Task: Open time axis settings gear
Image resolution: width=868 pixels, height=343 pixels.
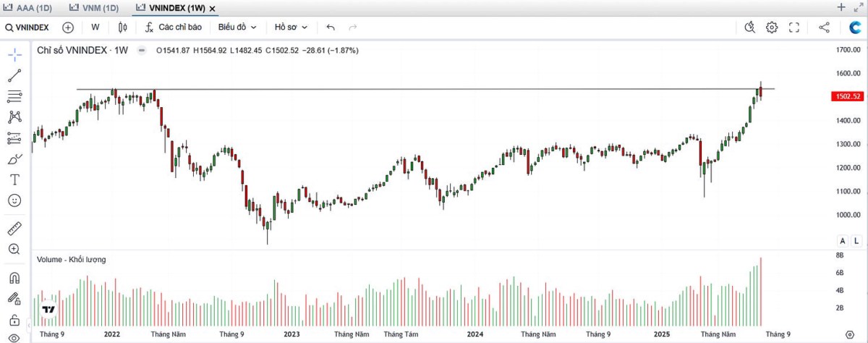Action: [x=848, y=334]
